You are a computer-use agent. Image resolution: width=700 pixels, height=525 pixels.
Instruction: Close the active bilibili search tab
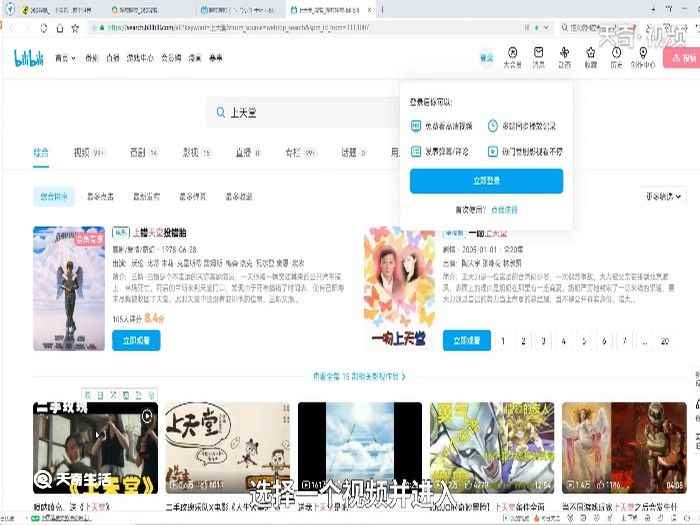click(369, 9)
